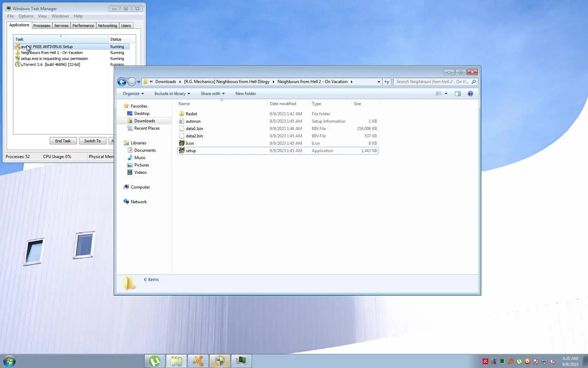The height and width of the screenshot is (368, 588).
Task: Click the search magnifier icon in Explorer
Action: (x=474, y=82)
